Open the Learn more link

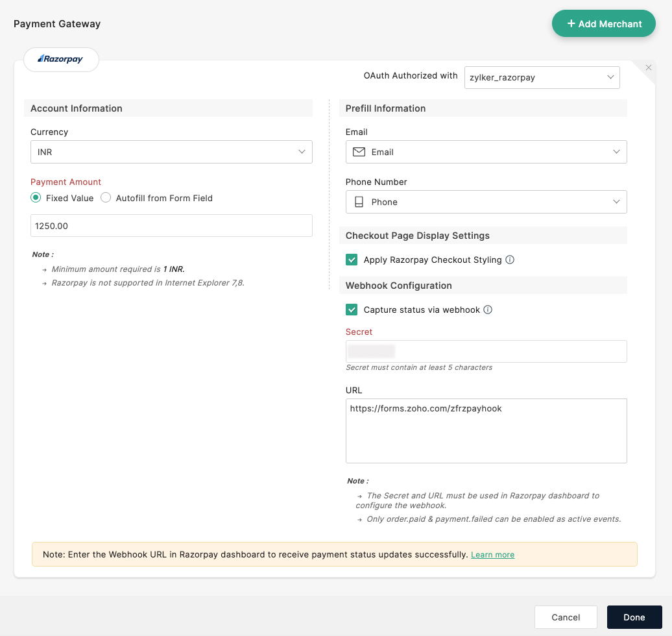pyautogui.click(x=492, y=554)
